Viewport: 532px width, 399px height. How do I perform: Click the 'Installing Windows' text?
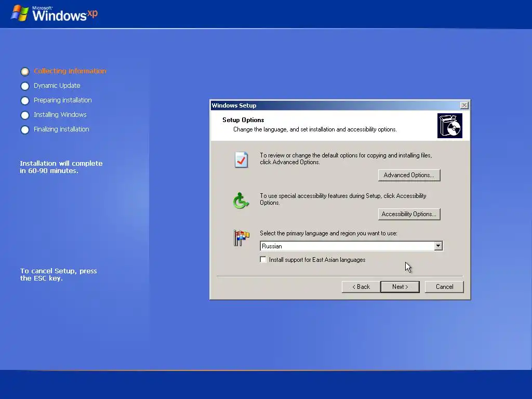(60, 115)
